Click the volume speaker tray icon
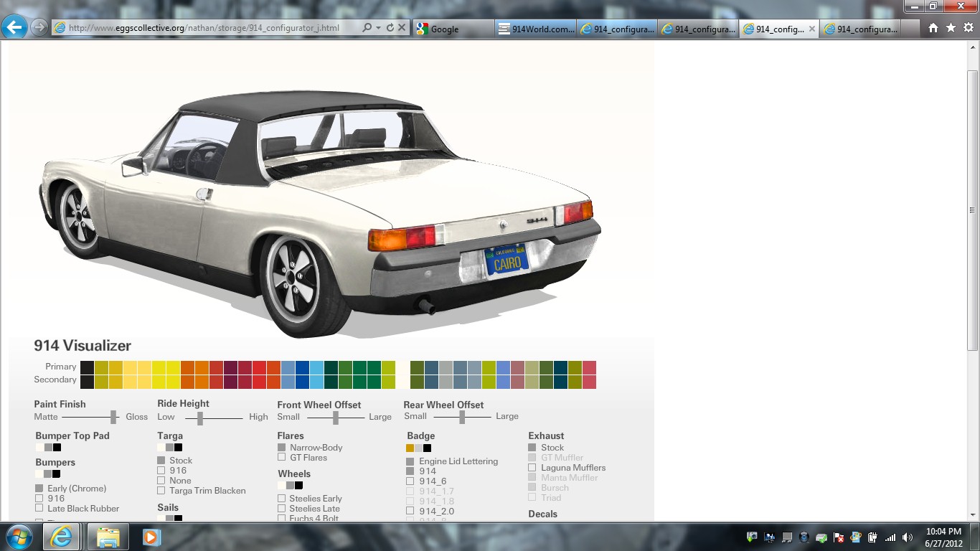 click(x=908, y=537)
